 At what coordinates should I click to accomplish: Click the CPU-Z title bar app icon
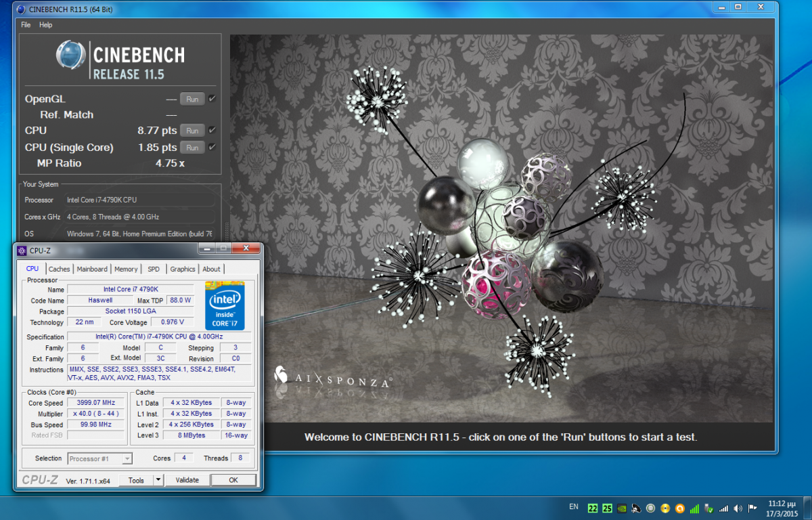tap(22, 251)
